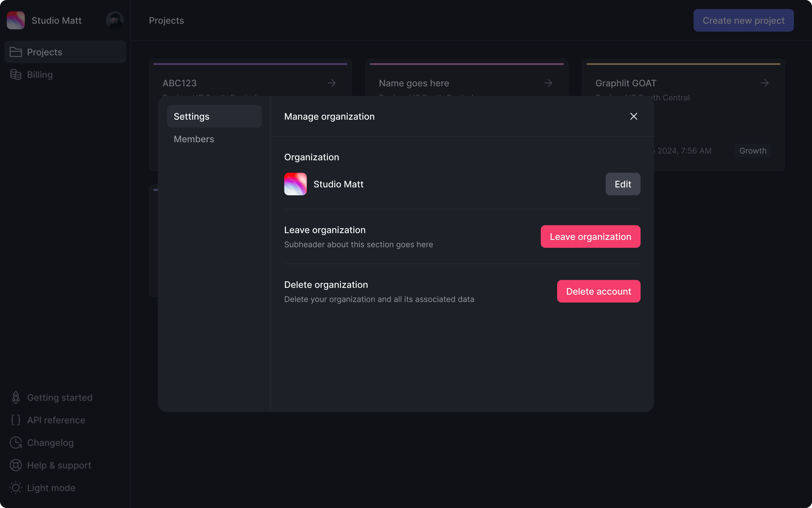Click the Studio Matt name in sidebar header
The height and width of the screenshot is (508, 812).
(56, 21)
